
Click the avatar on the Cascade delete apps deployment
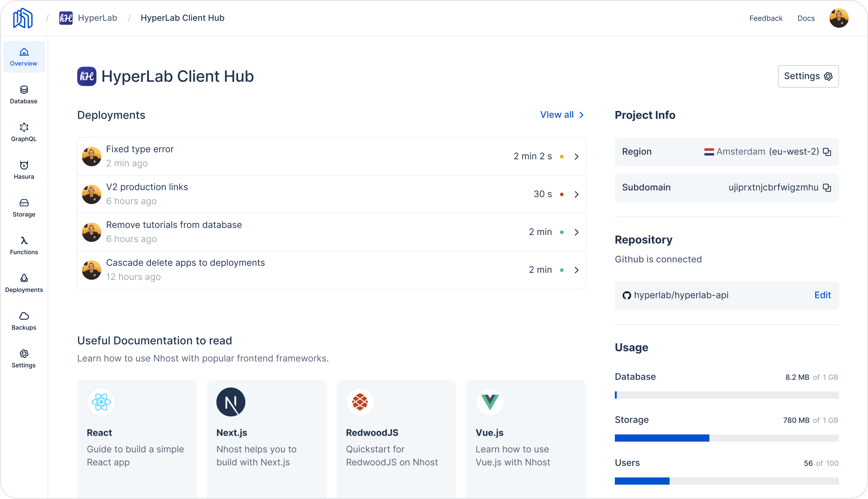point(92,270)
